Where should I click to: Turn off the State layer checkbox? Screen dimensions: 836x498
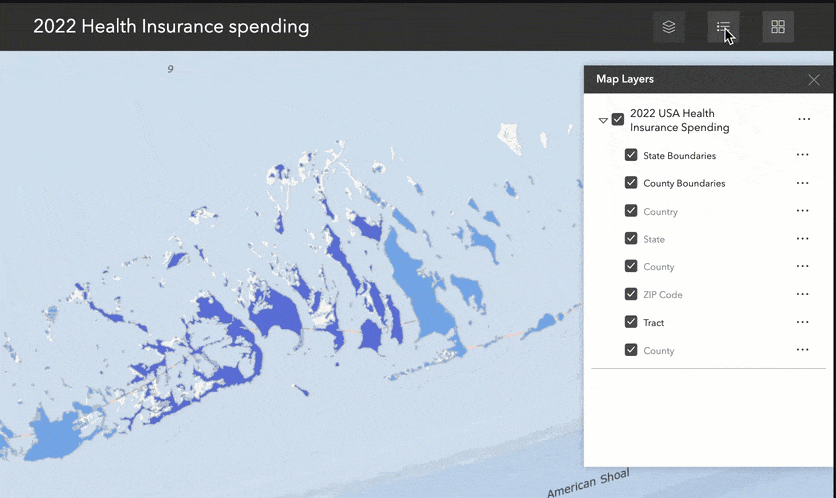pyautogui.click(x=631, y=238)
